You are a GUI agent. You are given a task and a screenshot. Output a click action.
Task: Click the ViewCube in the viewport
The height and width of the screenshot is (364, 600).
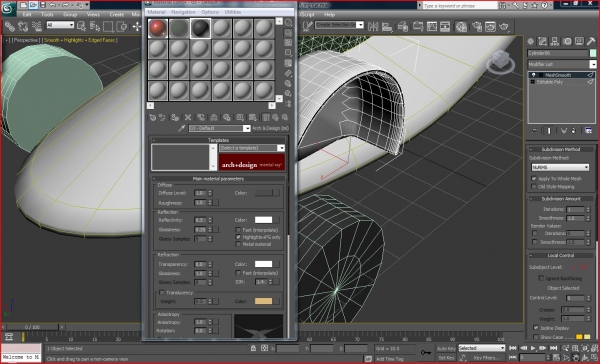click(501, 61)
